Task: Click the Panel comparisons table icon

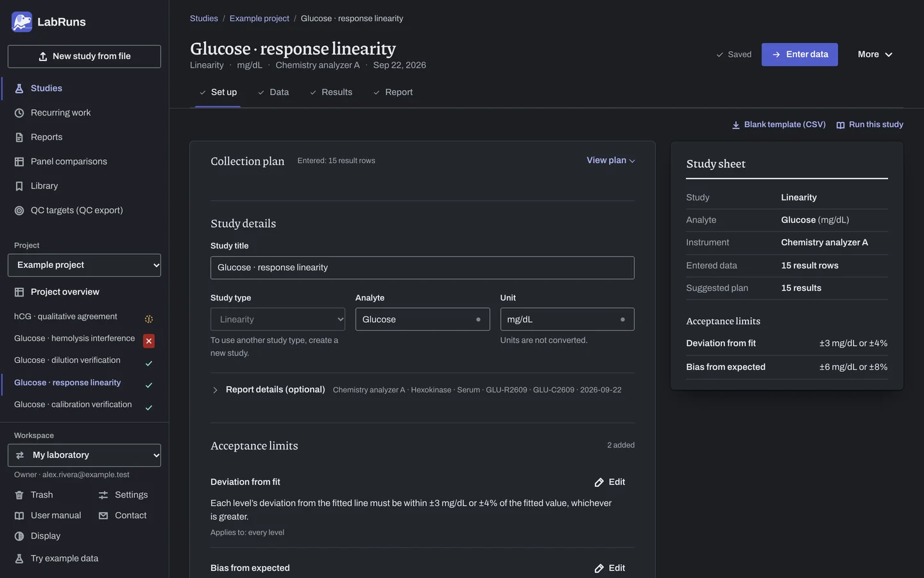Action: [x=19, y=162]
